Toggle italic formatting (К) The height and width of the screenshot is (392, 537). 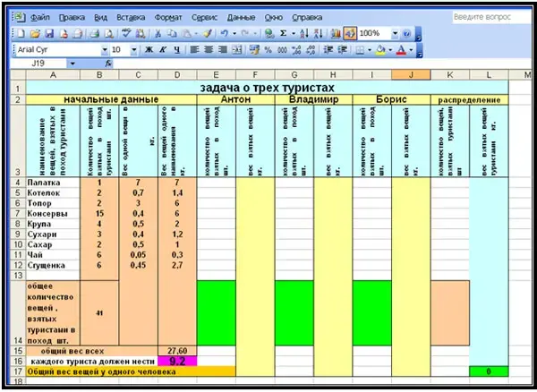coord(164,50)
